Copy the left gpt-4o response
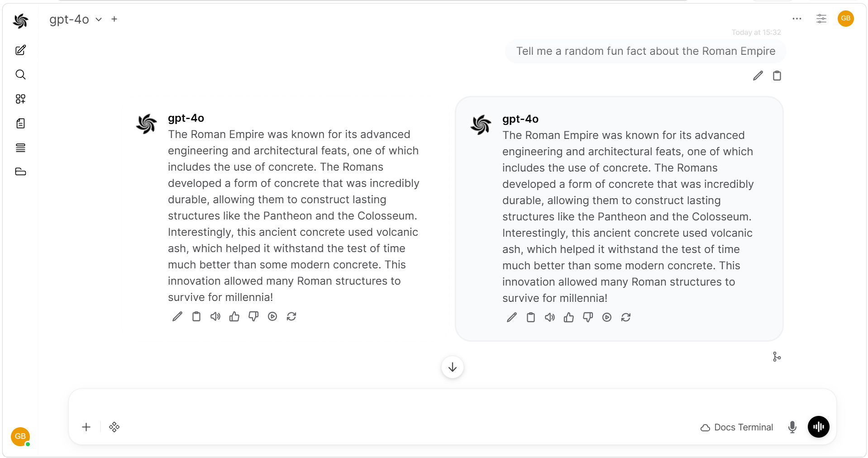 196,316
